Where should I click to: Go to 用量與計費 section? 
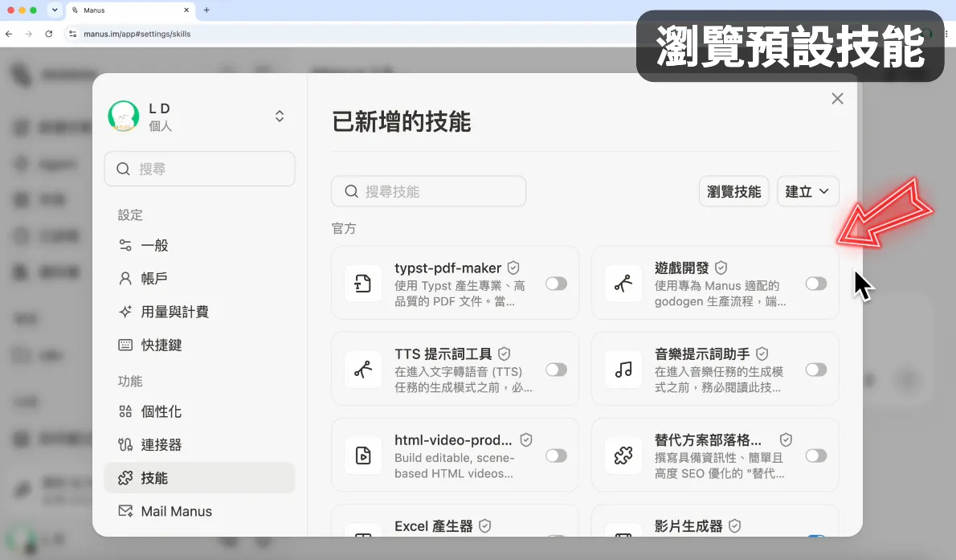coord(199,312)
